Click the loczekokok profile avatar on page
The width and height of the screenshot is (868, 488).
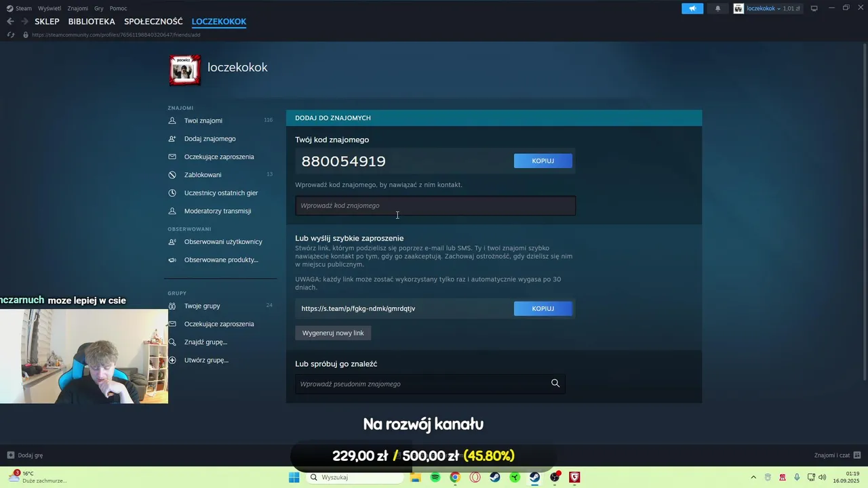click(184, 70)
